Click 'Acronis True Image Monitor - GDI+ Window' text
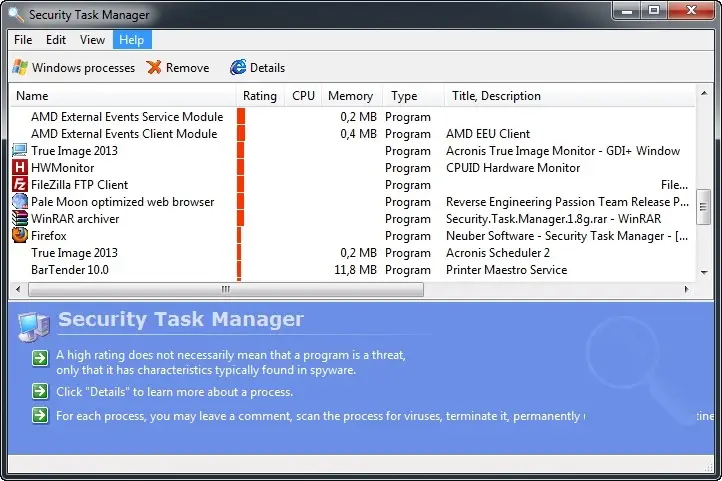The height and width of the screenshot is (481, 722). (x=563, y=151)
